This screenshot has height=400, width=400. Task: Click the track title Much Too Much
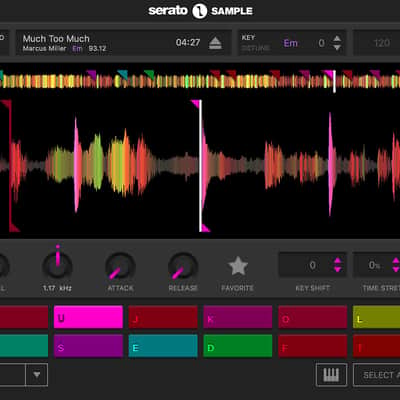click(x=56, y=39)
